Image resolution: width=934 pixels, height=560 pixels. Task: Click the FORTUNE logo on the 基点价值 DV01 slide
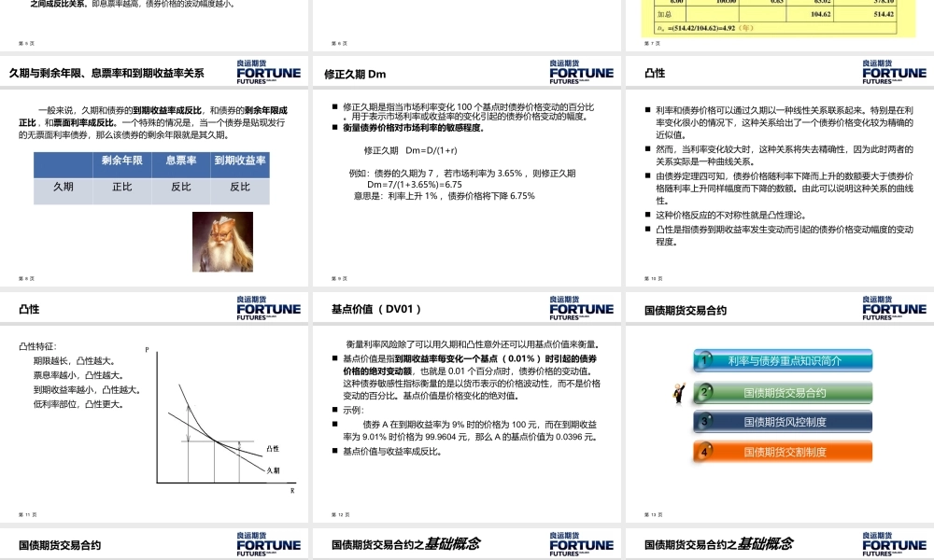[580, 307]
